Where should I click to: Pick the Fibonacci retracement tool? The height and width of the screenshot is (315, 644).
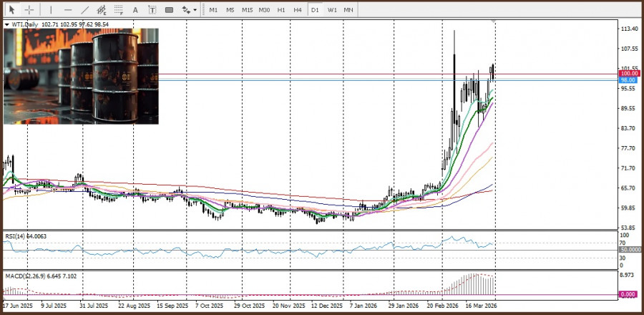click(x=119, y=10)
